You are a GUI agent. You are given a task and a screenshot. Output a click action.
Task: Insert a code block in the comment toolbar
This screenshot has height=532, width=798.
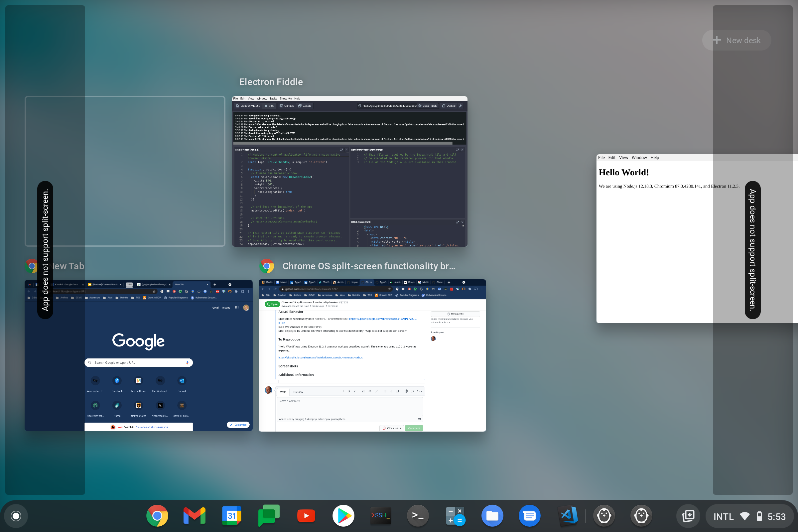[x=370, y=391]
